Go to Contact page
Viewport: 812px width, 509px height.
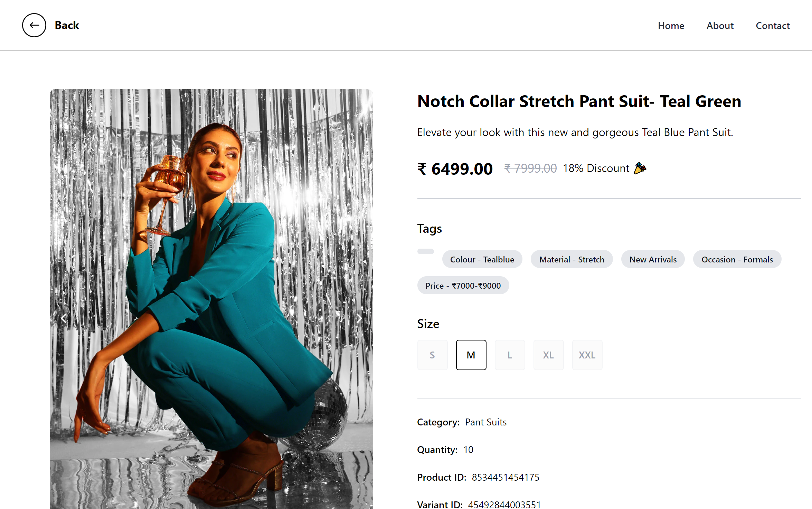point(773,26)
